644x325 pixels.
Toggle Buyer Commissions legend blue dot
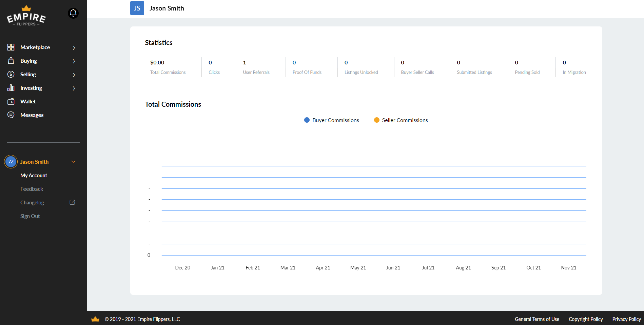pos(307,120)
